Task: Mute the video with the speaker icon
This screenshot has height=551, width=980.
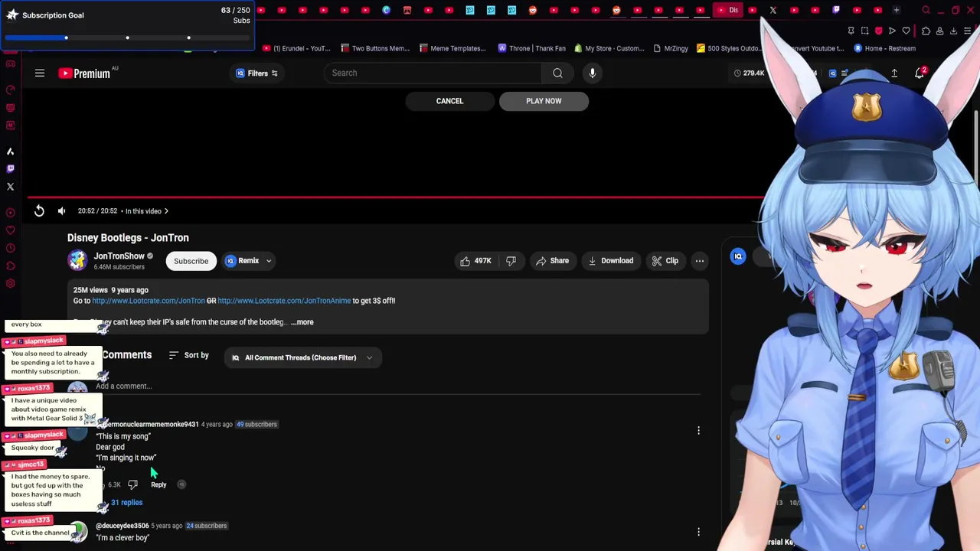Action: [61, 210]
